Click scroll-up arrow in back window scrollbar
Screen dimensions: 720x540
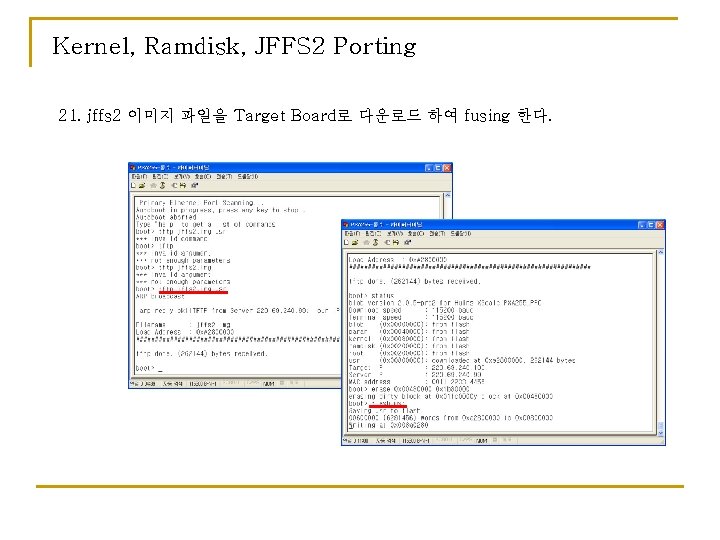447,196
